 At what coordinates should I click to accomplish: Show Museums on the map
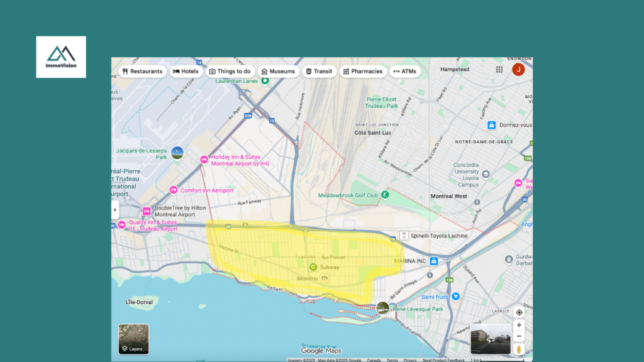(x=277, y=72)
